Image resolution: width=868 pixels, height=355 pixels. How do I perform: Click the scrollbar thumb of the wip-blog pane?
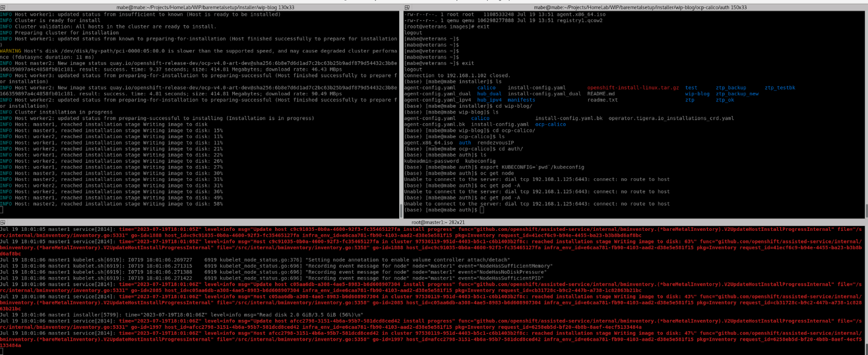coord(401,210)
